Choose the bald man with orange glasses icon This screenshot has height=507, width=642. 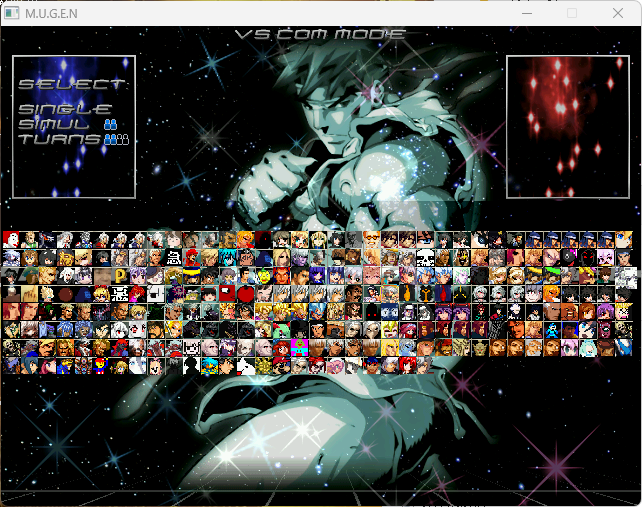point(371,239)
